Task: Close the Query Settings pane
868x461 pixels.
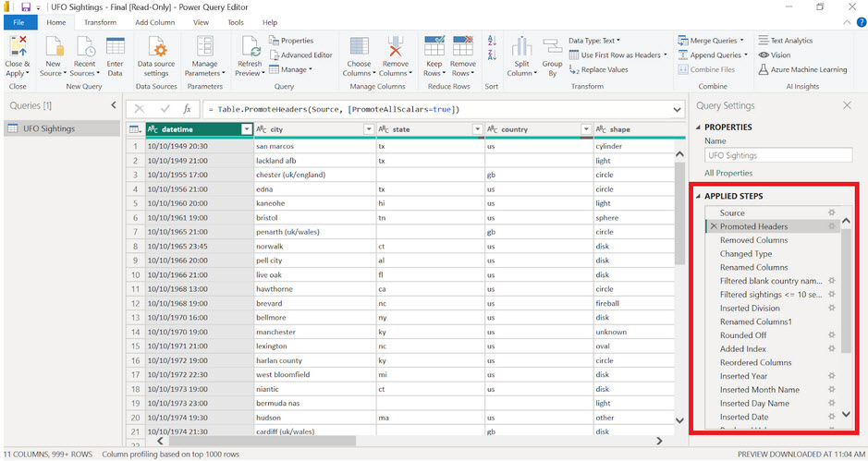Action: tap(847, 105)
